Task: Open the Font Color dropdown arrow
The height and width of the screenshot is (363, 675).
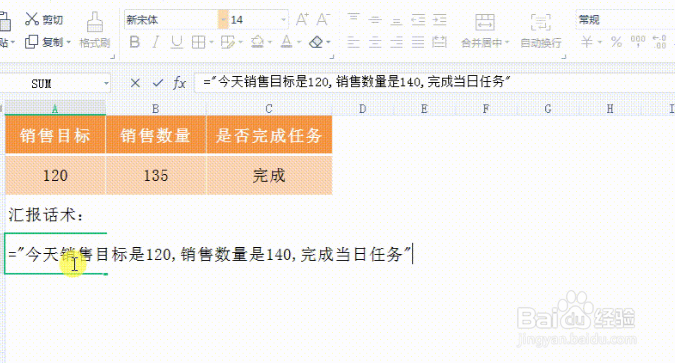Action: tap(299, 42)
